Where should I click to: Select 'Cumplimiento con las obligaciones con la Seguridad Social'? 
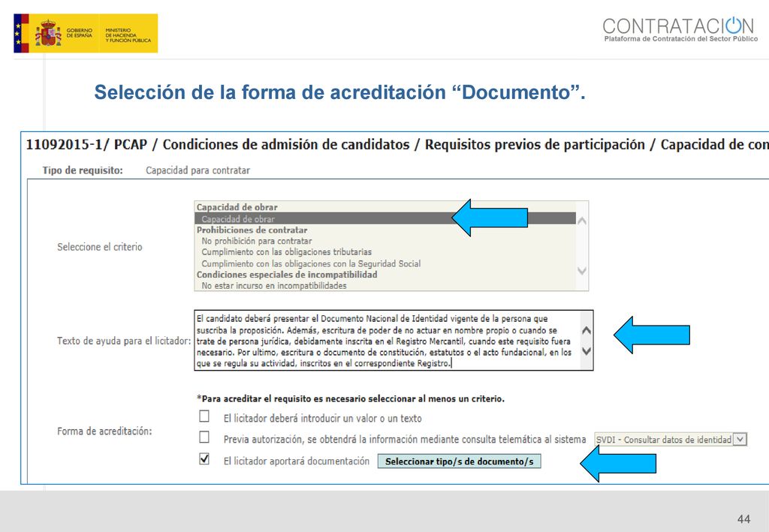tap(311, 263)
